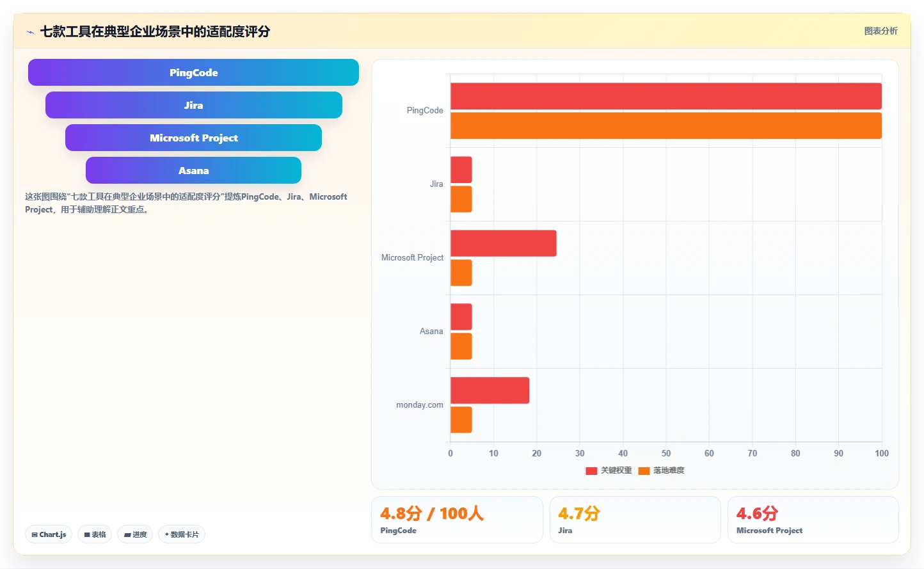924x569 pixels.
Task: Select the PingCode funnel bar
Action: [x=193, y=72]
